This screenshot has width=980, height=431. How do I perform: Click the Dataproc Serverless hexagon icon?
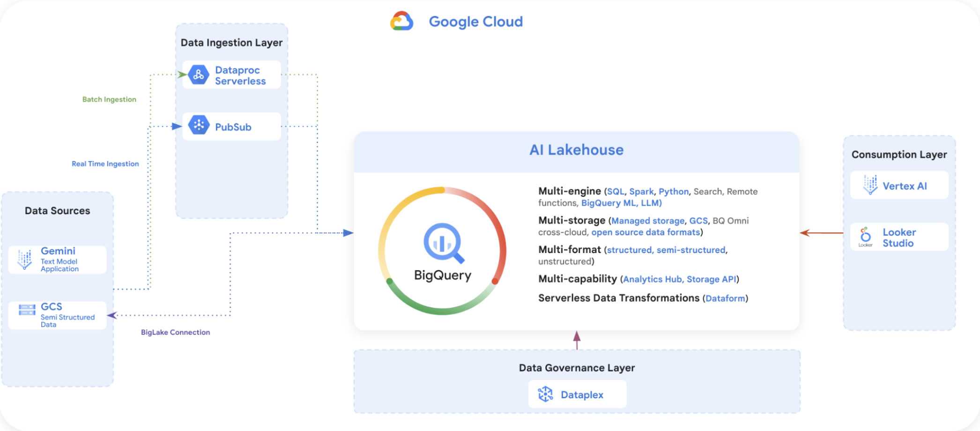point(199,75)
